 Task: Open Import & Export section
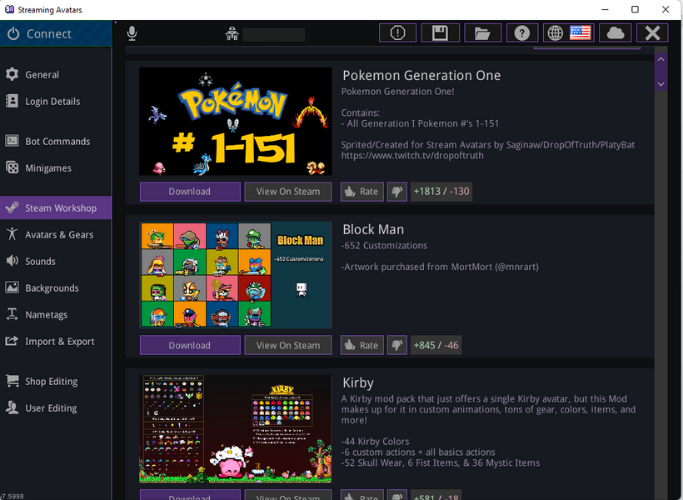click(x=56, y=341)
